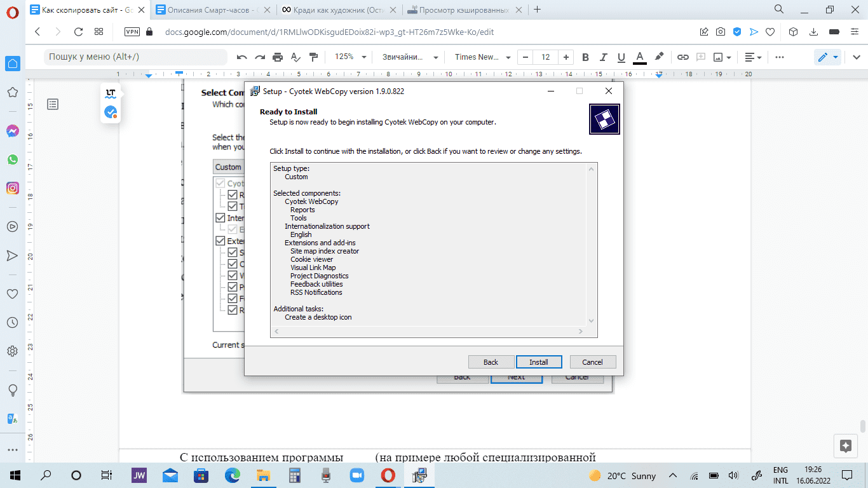The image size is (868, 488).
Task: Click the text color swatch icon
Action: pyautogui.click(x=640, y=57)
